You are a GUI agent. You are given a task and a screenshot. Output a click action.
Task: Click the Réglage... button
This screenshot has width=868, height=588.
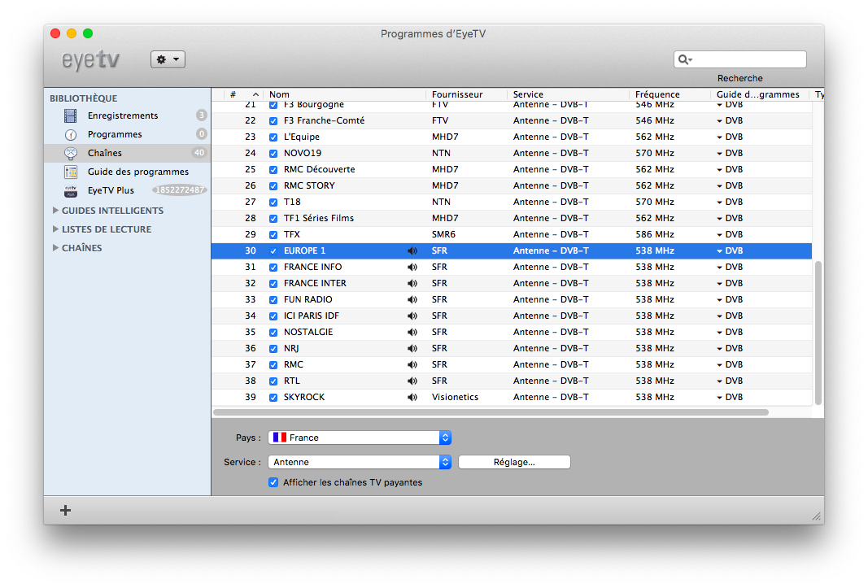514,462
